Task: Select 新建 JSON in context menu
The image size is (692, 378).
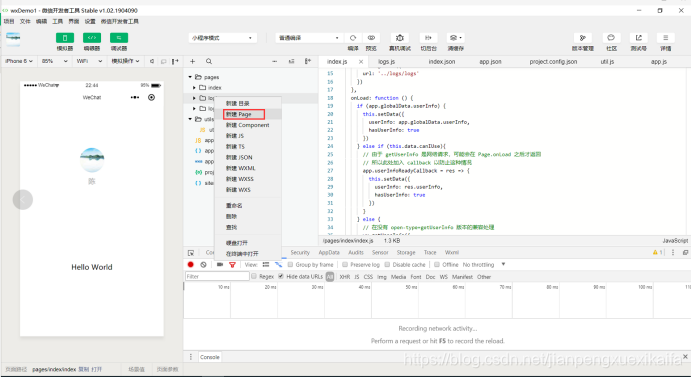Action: pos(248,157)
